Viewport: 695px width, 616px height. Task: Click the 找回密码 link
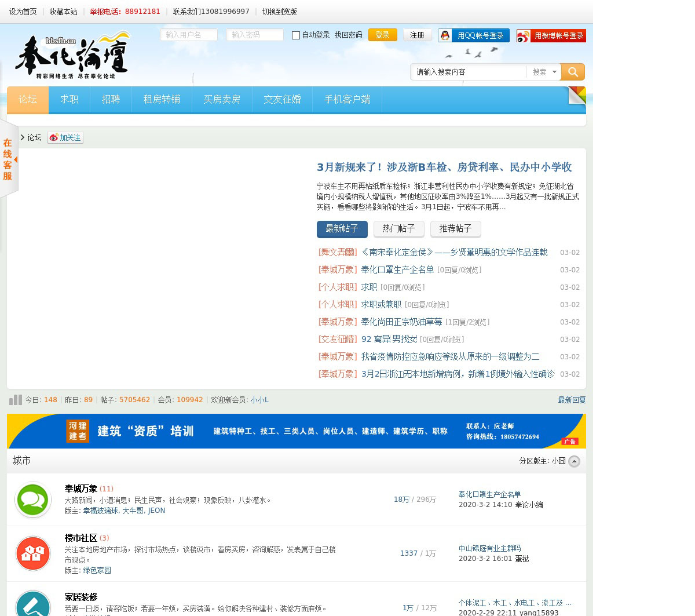coord(349,35)
